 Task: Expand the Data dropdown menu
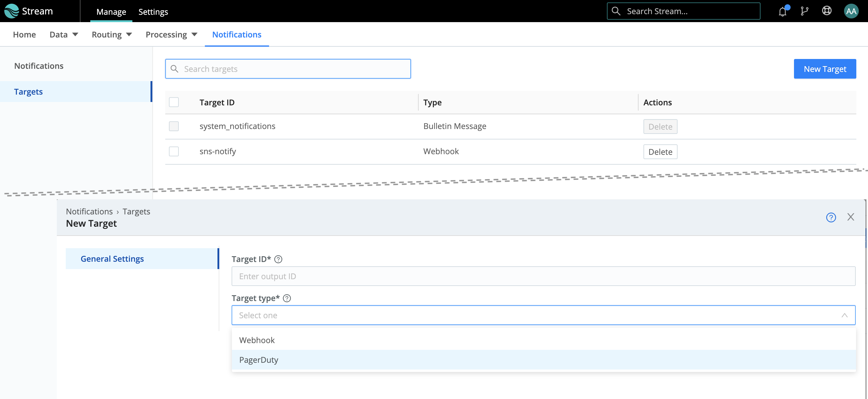64,34
